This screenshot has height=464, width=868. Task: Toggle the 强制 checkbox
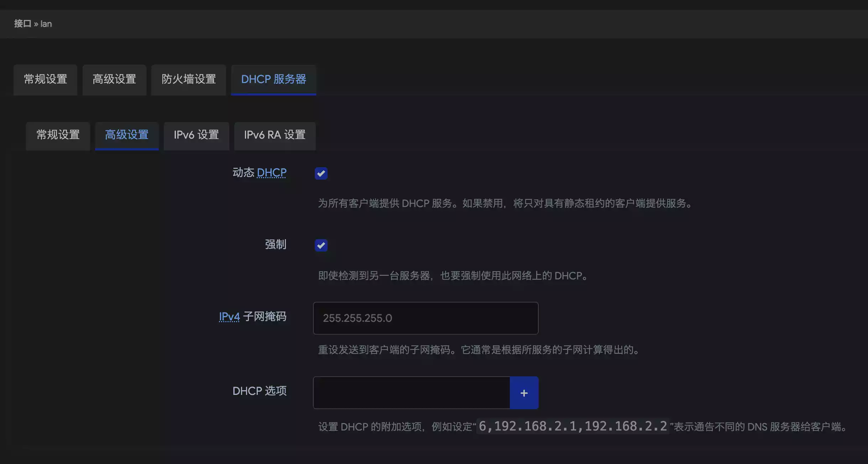pyautogui.click(x=321, y=245)
